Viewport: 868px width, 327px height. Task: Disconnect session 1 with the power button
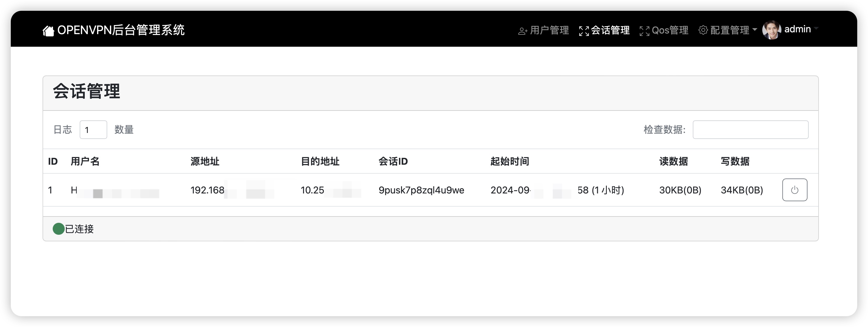click(x=794, y=190)
